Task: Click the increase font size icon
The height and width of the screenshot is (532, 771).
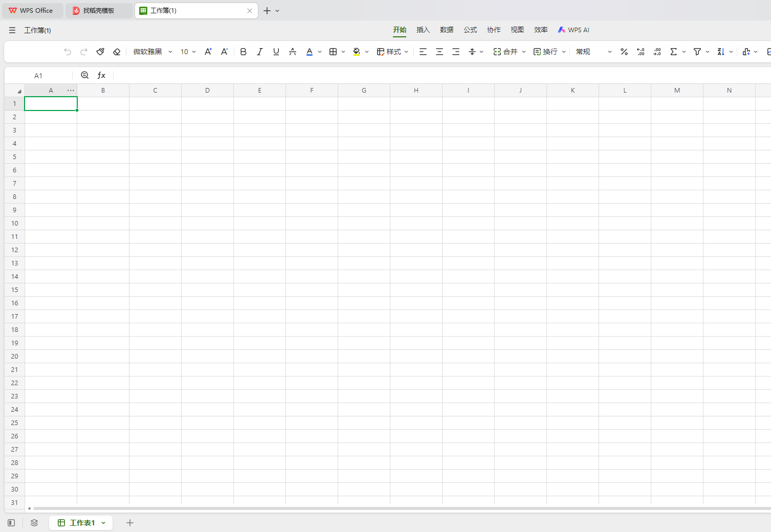Action: pyautogui.click(x=208, y=52)
